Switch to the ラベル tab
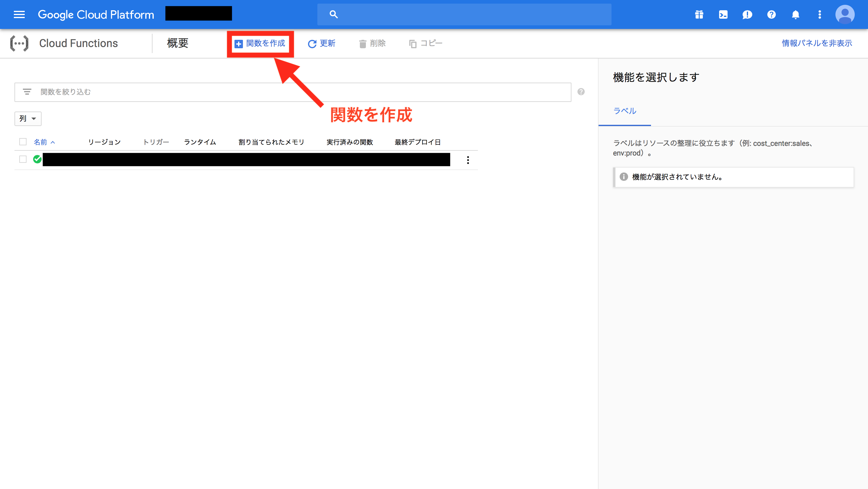Screen dimensions: 868x489 pyautogui.click(x=625, y=111)
